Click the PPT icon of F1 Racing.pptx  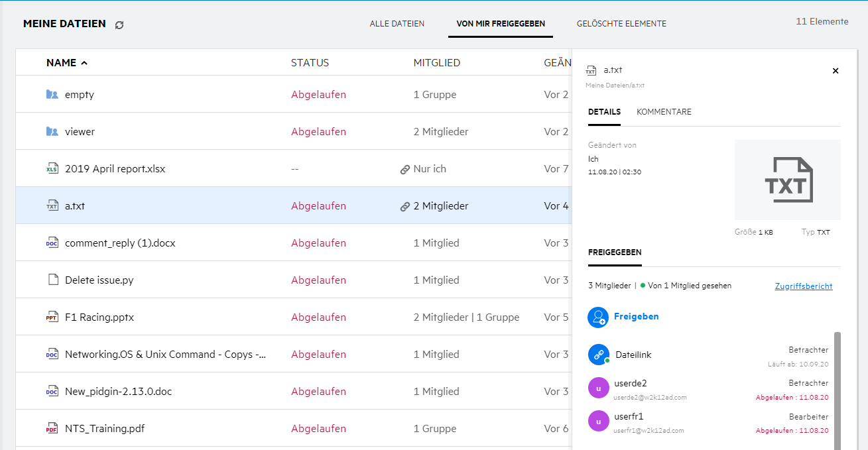pyautogui.click(x=52, y=317)
